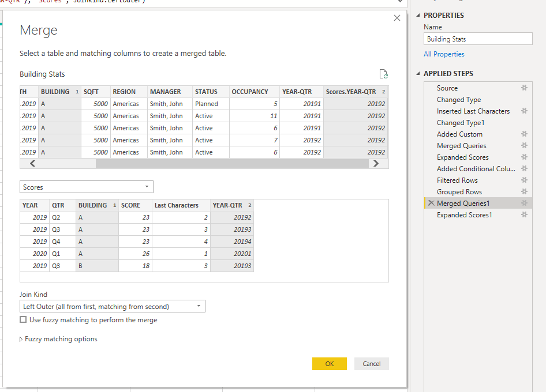Viewport: 546px width, 392px height.
Task: Select REGION column header
Action: click(x=129, y=92)
